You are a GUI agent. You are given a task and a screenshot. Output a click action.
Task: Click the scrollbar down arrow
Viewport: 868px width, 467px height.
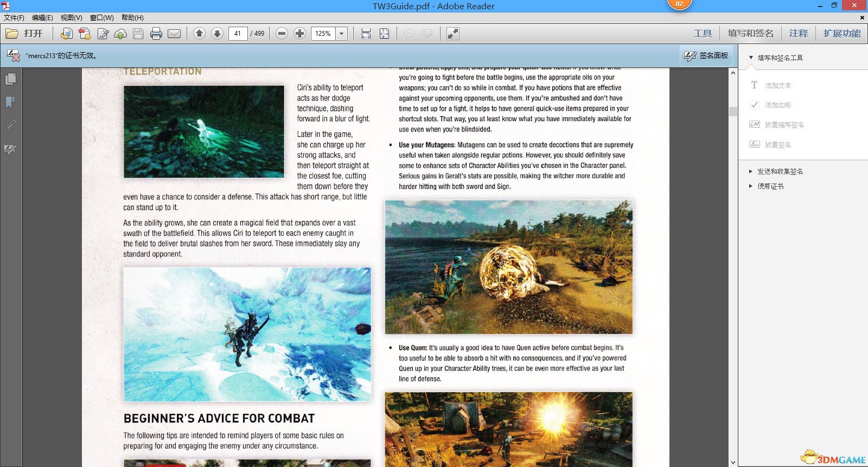tap(733, 462)
